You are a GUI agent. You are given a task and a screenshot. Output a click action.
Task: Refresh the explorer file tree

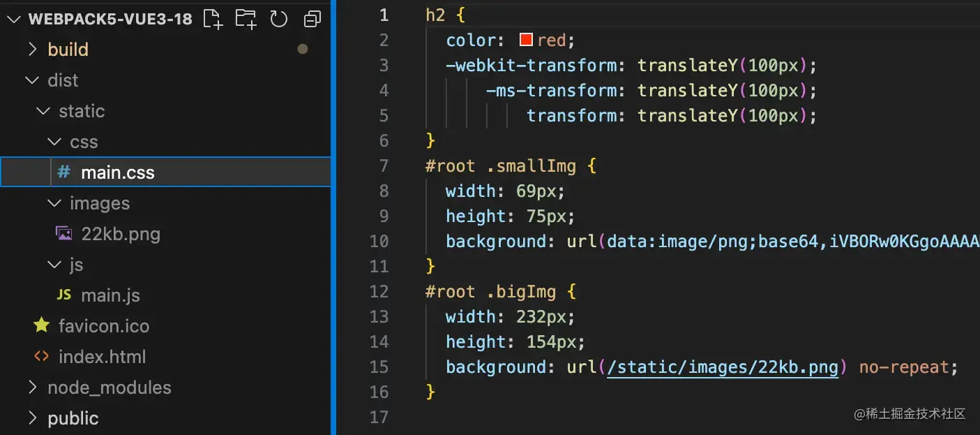pos(279,19)
